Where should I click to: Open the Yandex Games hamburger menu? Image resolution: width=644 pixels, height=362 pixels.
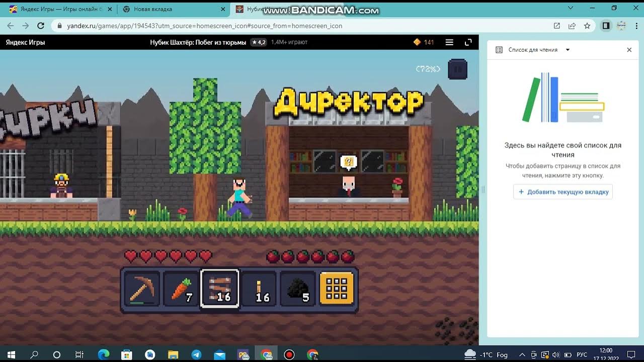point(449,42)
